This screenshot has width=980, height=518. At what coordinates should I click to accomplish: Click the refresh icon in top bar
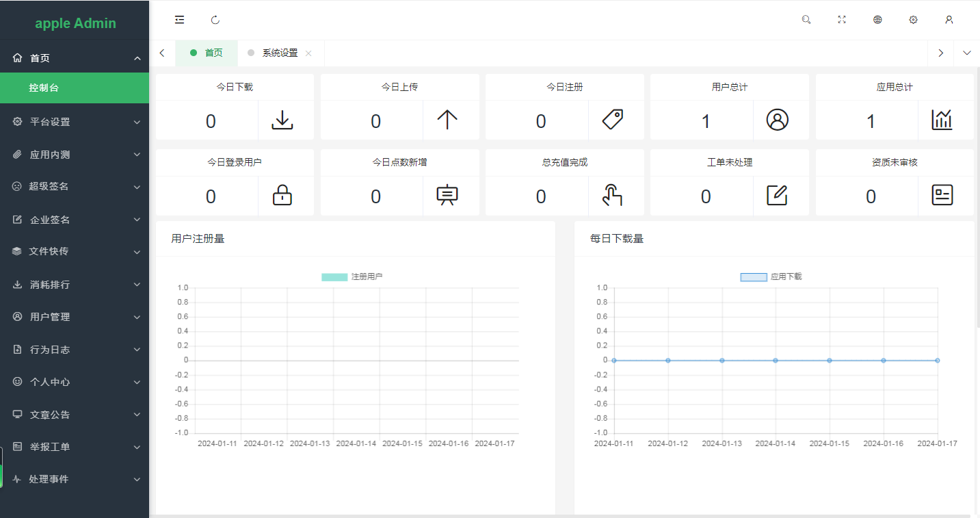point(215,20)
